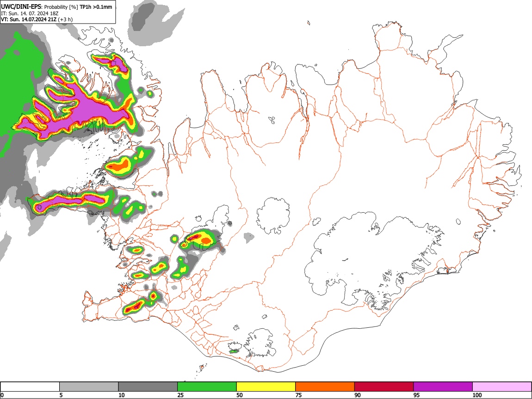Click the yellow 50–75% legend swatch
The height and width of the screenshot is (399, 532).
click(266, 387)
